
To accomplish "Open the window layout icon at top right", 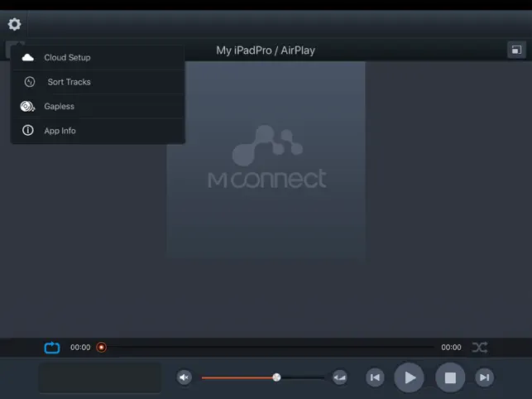I will pyautogui.click(x=516, y=50).
